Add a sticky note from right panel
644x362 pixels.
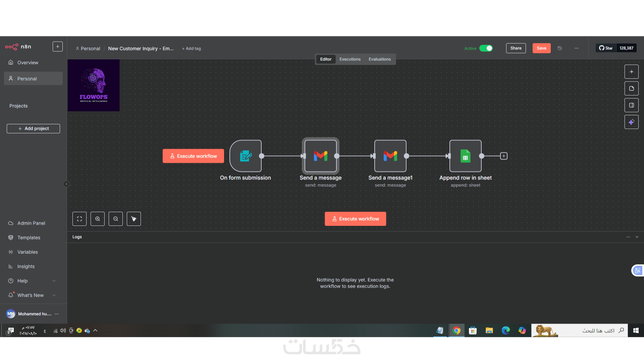[631, 88]
